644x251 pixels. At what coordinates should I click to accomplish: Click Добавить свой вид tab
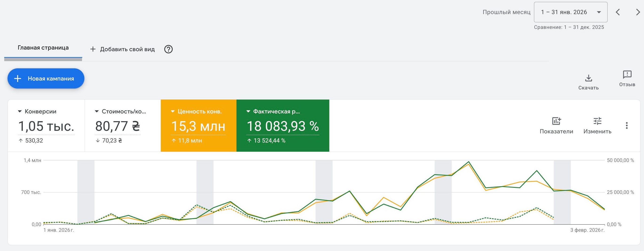pyautogui.click(x=122, y=49)
